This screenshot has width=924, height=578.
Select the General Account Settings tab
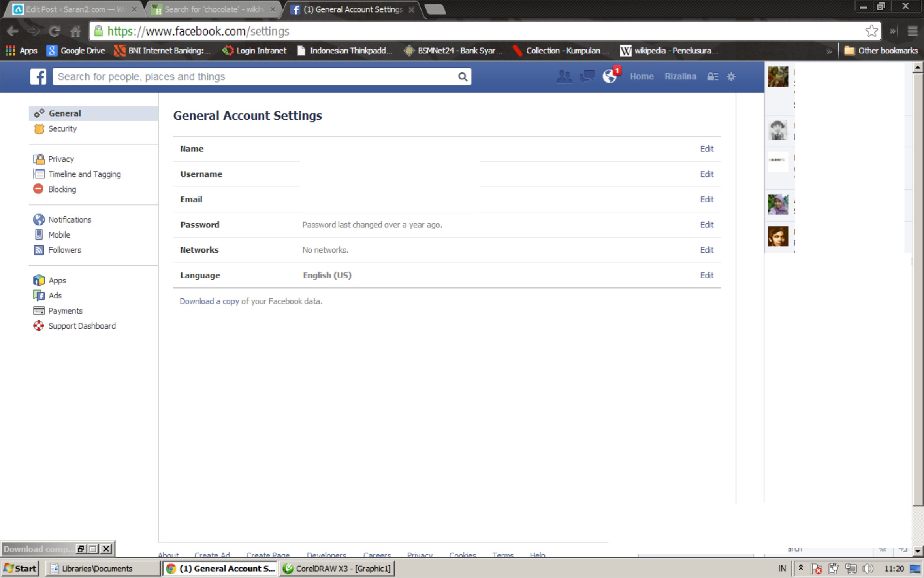pyautogui.click(x=352, y=9)
